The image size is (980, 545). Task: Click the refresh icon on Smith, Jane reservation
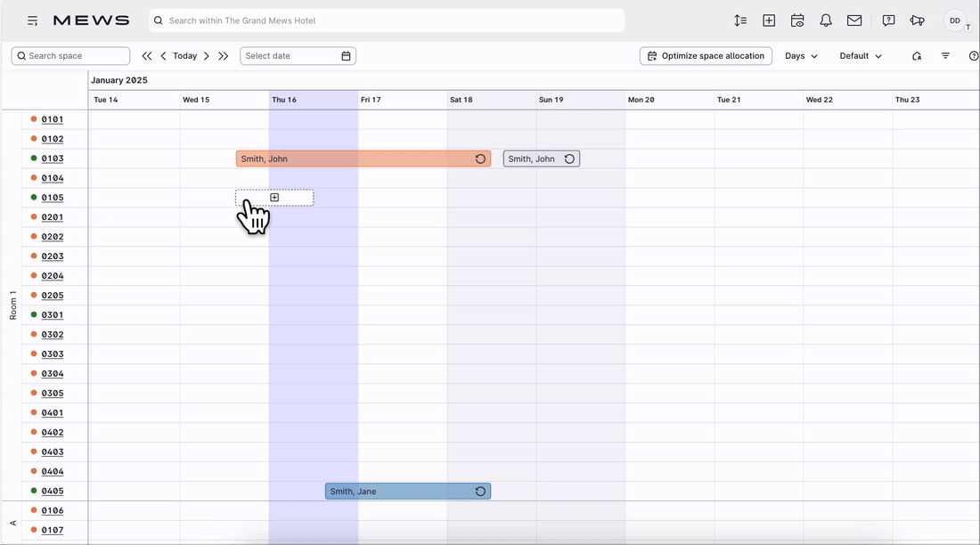[x=480, y=492]
